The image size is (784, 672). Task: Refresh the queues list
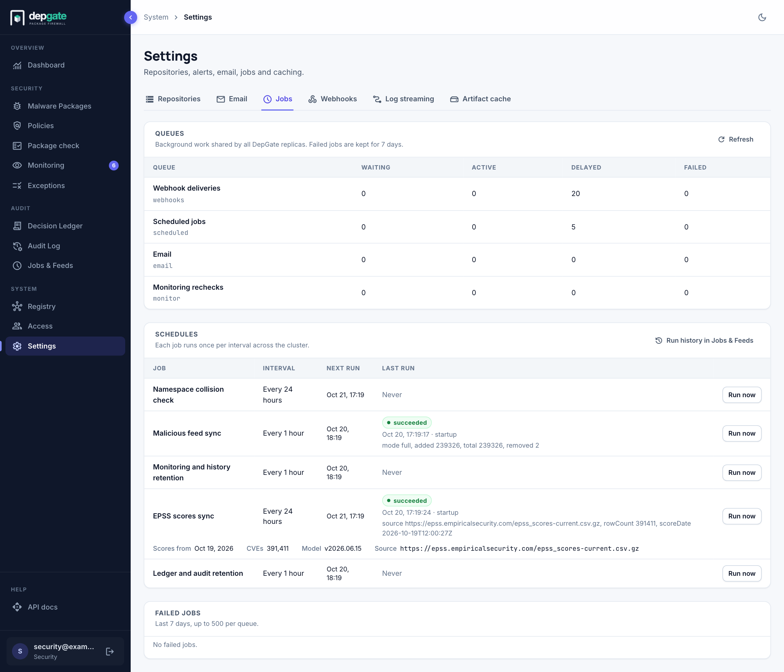736,139
